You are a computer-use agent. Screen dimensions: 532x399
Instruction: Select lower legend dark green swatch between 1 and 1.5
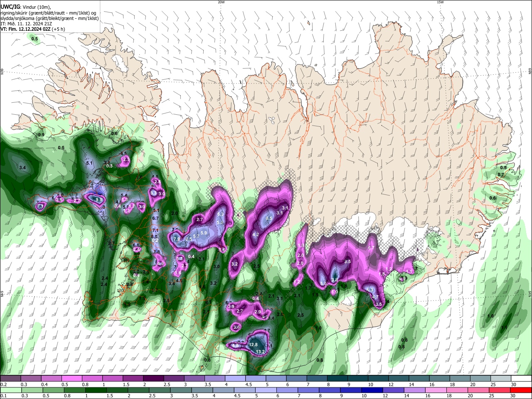[x=96, y=390]
